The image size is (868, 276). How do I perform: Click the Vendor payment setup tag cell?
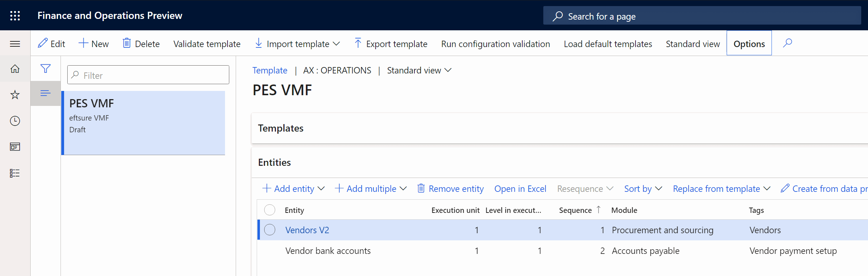(793, 251)
